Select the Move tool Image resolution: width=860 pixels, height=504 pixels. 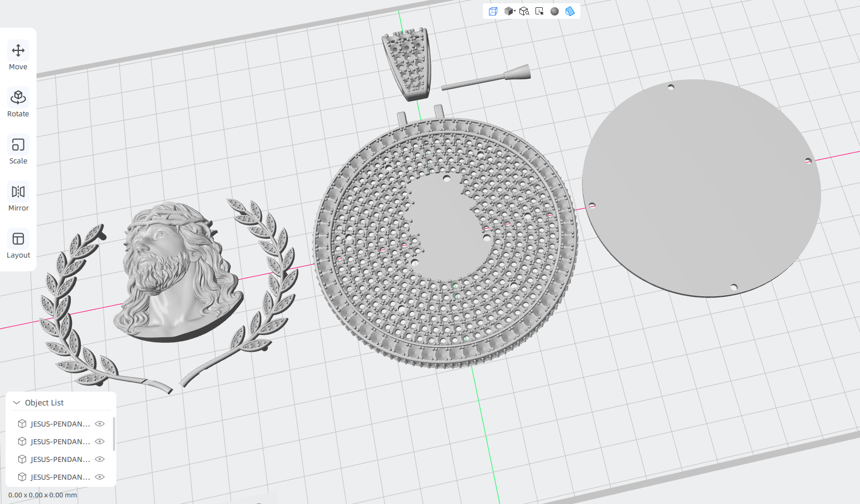[18, 56]
